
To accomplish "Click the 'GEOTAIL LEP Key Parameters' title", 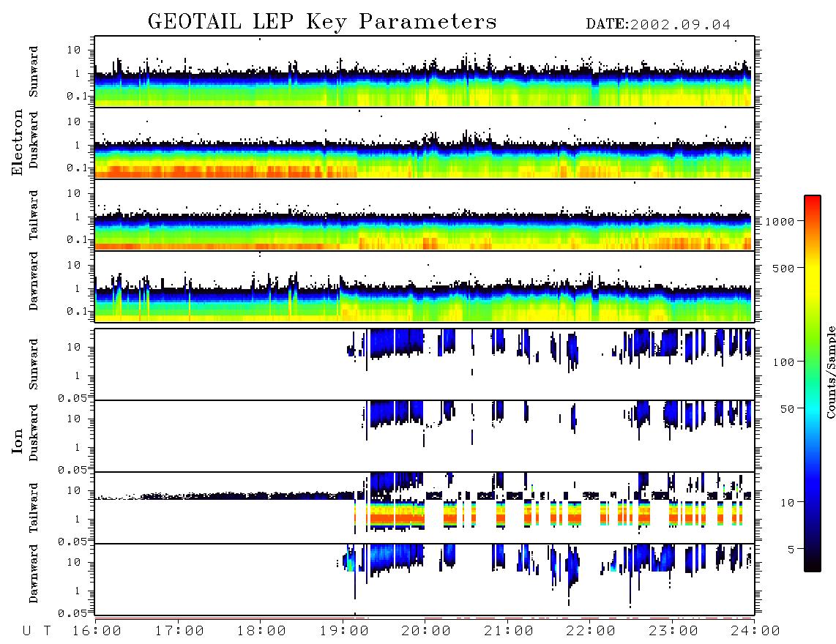I will [x=322, y=22].
